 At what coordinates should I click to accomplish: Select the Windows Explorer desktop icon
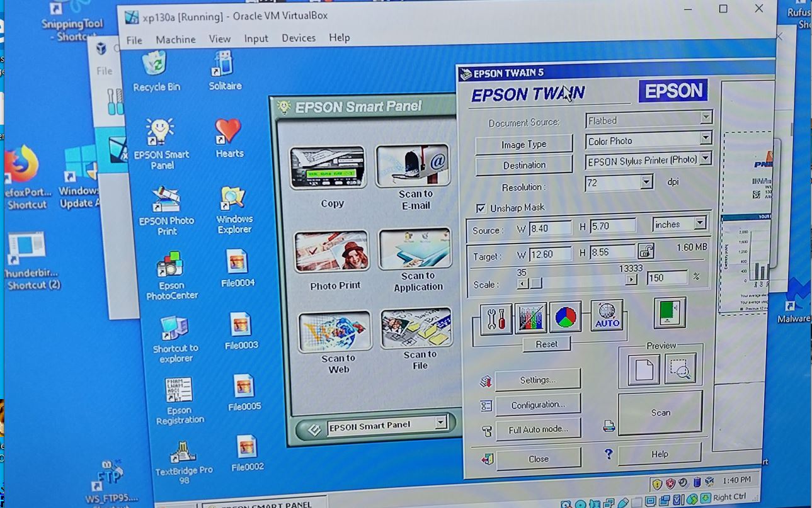tap(234, 210)
